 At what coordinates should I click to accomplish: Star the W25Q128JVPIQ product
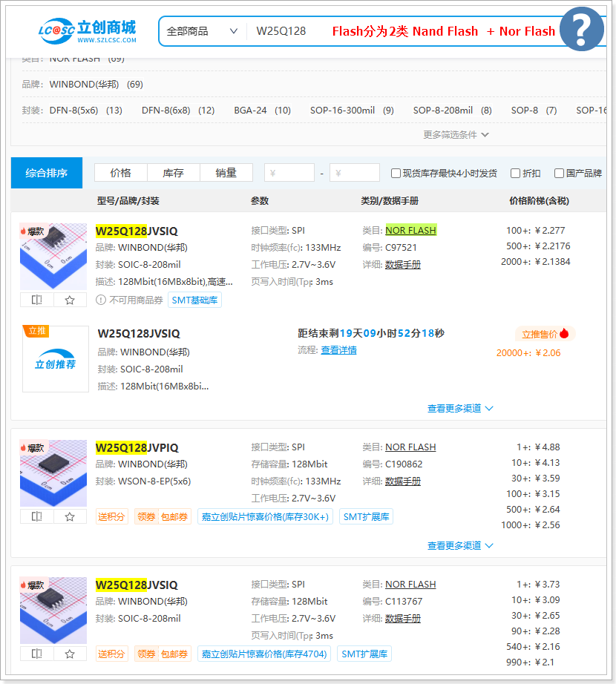click(x=70, y=516)
